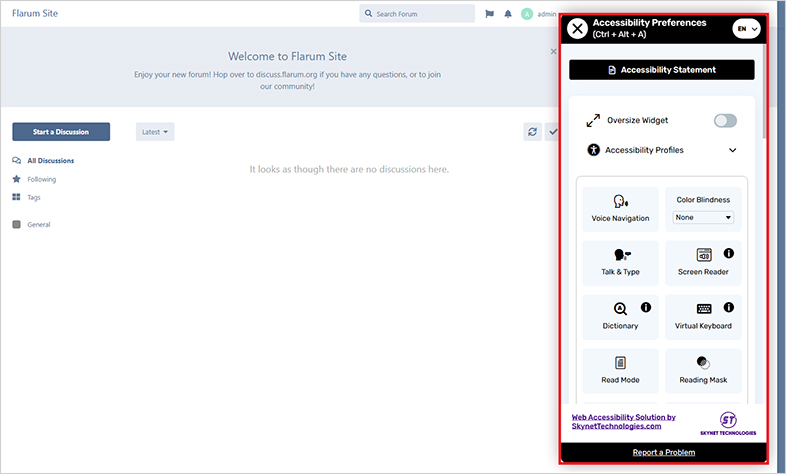Enable Read Mode
Image resolution: width=786 pixels, height=474 pixels.
pos(621,371)
